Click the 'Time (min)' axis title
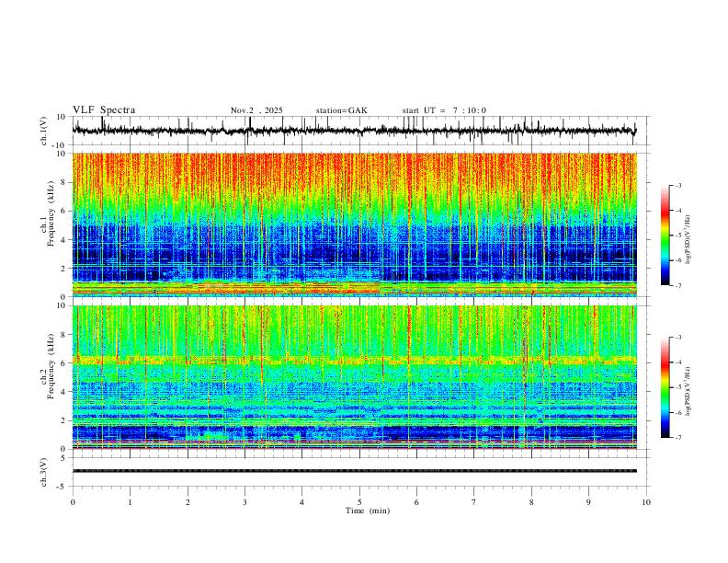This screenshot has height=563, width=728. point(368,511)
